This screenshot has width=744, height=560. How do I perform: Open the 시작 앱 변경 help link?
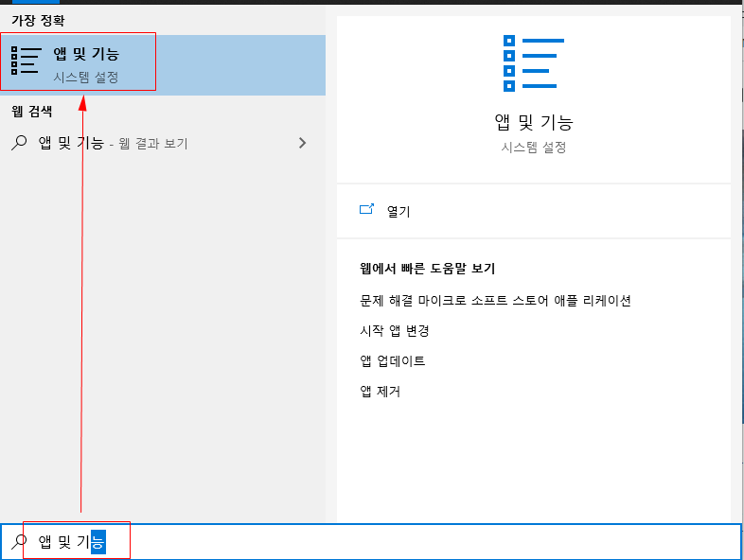tap(395, 330)
